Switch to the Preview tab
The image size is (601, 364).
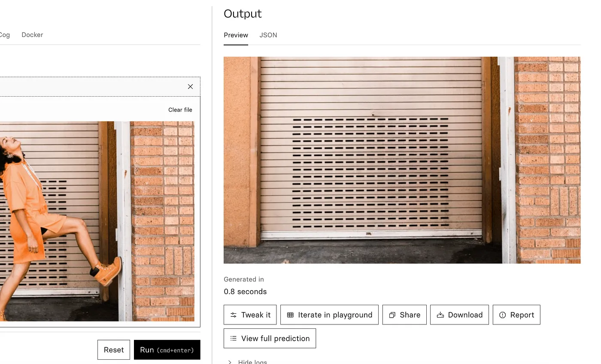(x=236, y=35)
